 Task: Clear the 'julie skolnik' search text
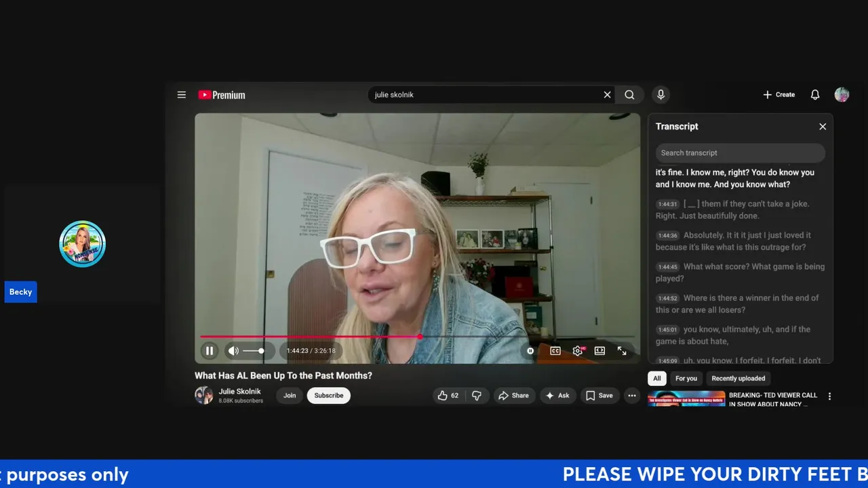(x=607, y=95)
